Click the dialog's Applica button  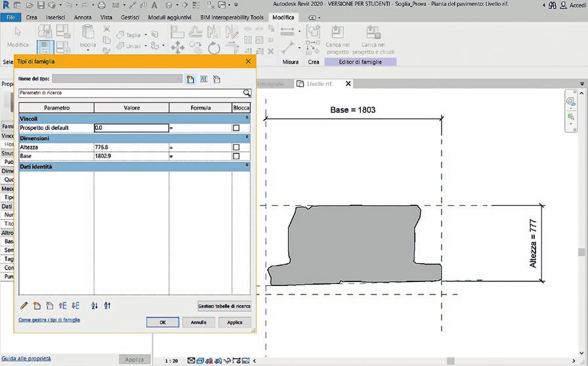pyautogui.click(x=234, y=322)
